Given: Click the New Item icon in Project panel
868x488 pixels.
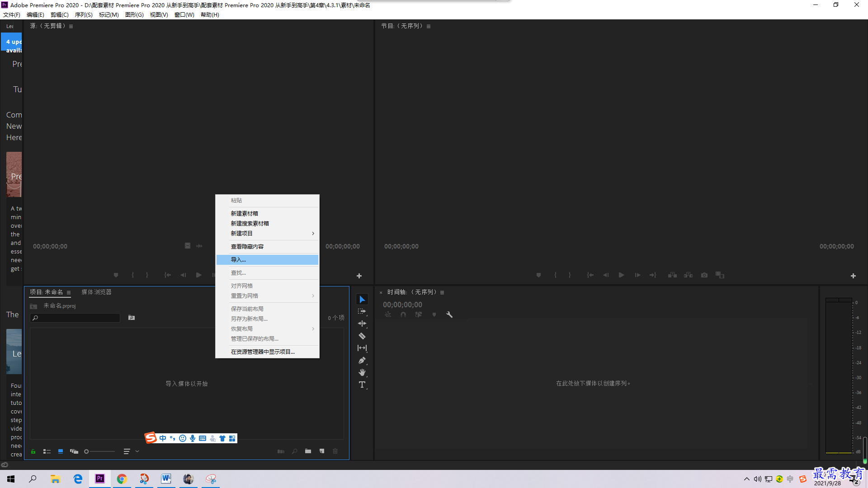Looking at the screenshot, I should tap(322, 451).
